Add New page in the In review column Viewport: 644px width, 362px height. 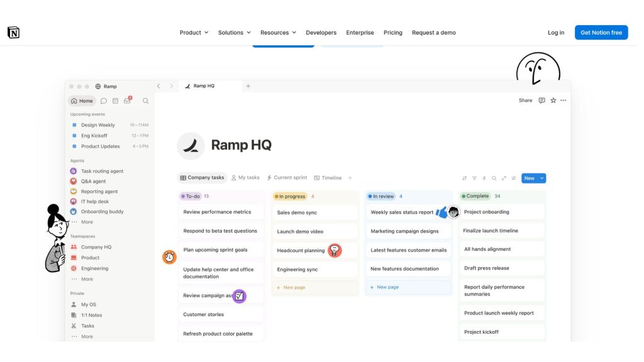coord(409,287)
